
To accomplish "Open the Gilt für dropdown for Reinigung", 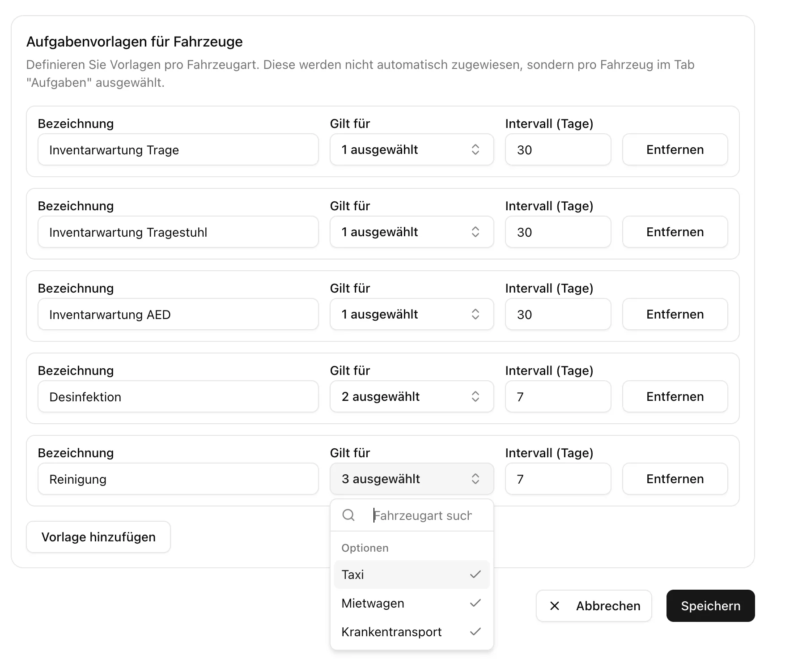I will (412, 479).
